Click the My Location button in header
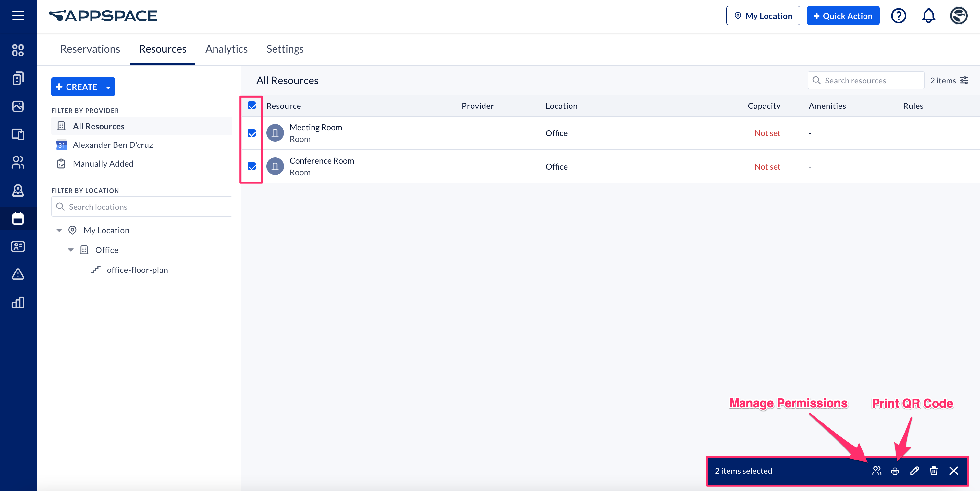 pyautogui.click(x=763, y=16)
